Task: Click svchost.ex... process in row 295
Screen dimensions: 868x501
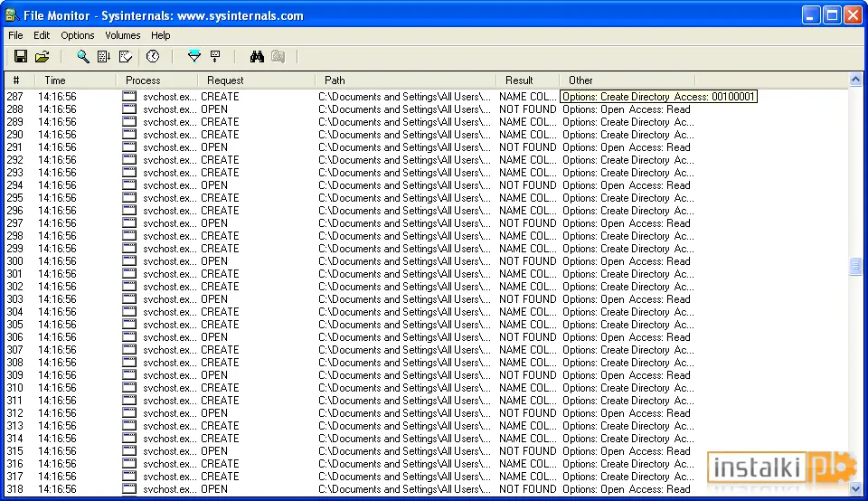Action: [x=169, y=198]
